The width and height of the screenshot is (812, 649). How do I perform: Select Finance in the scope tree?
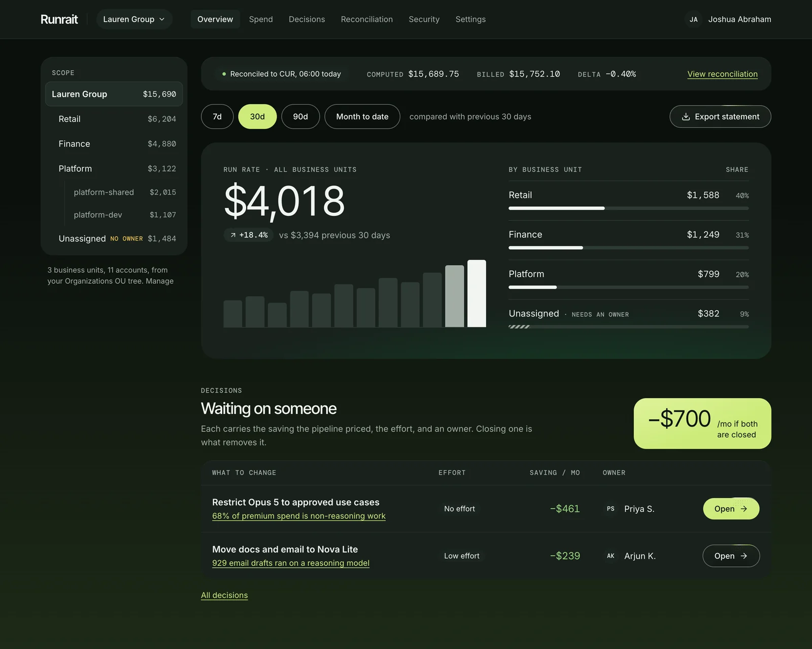[x=114, y=144]
